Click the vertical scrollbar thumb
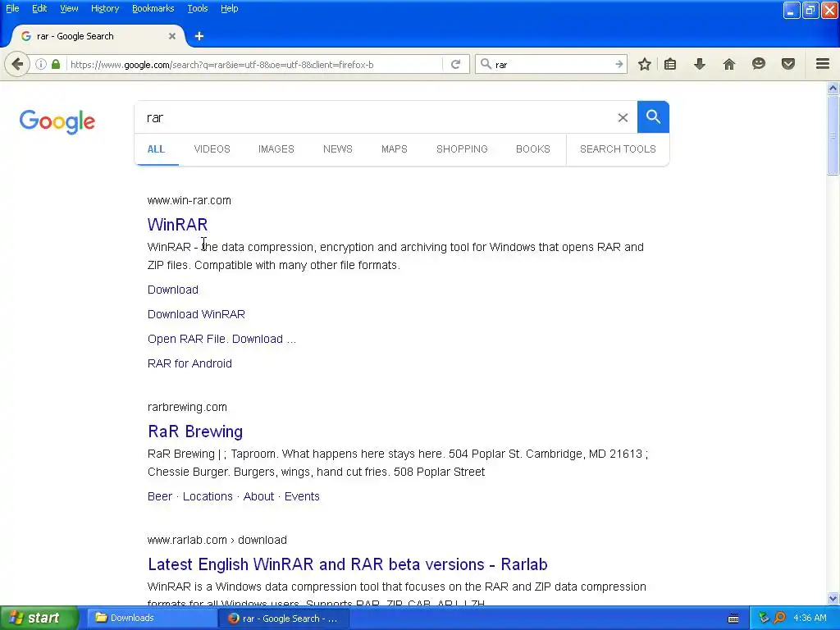 [833, 135]
